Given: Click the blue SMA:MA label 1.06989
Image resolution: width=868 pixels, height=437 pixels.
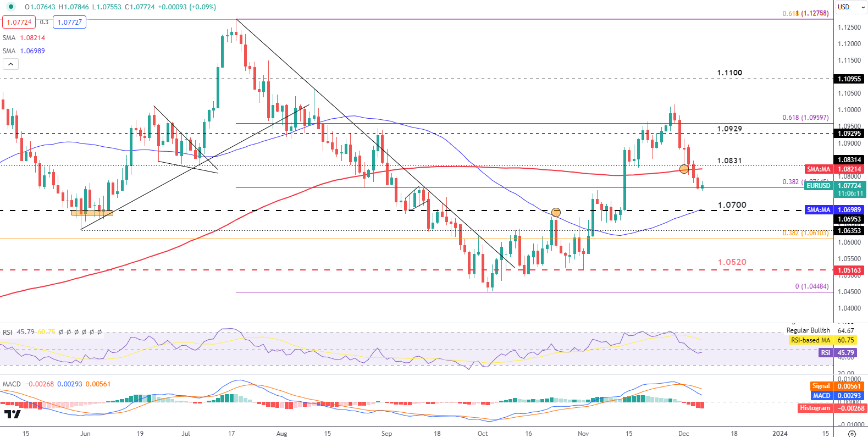Looking at the screenshot, I should pyautogui.click(x=836, y=210).
